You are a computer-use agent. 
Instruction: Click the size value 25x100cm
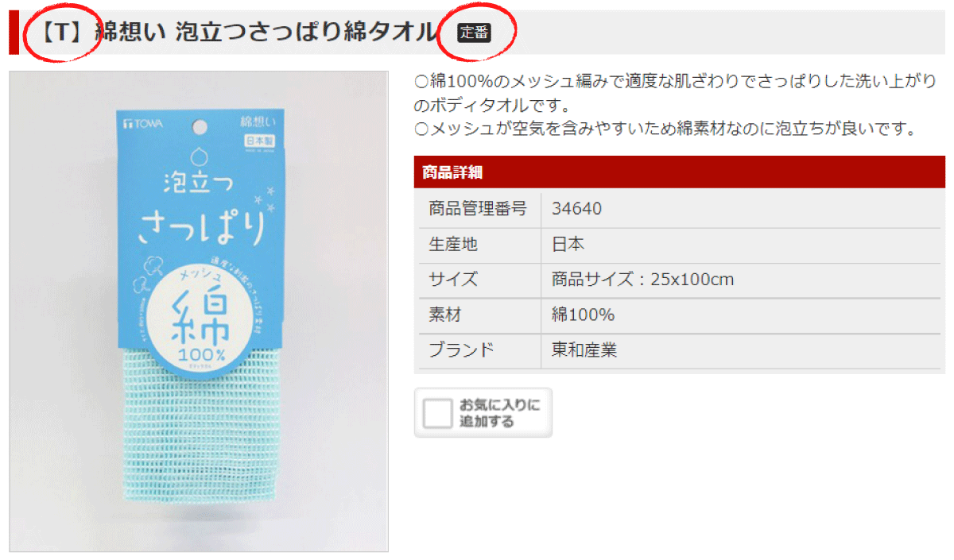[692, 280]
